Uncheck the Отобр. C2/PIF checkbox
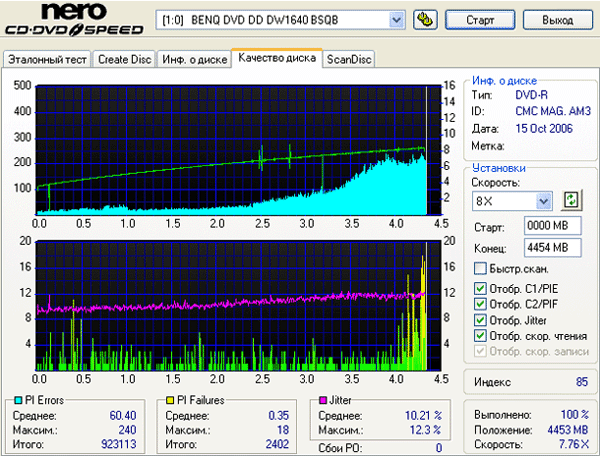Viewport: 600px width, 456px height. tap(481, 305)
